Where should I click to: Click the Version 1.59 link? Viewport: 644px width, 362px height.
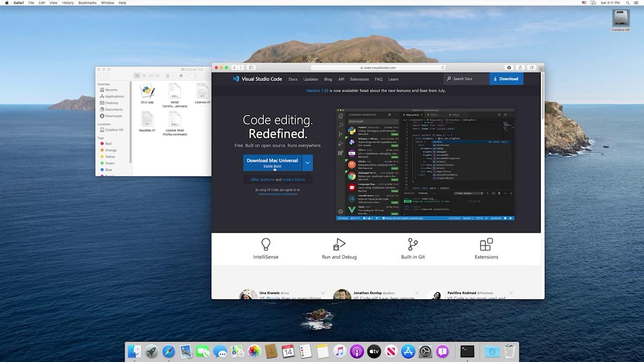click(317, 90)
